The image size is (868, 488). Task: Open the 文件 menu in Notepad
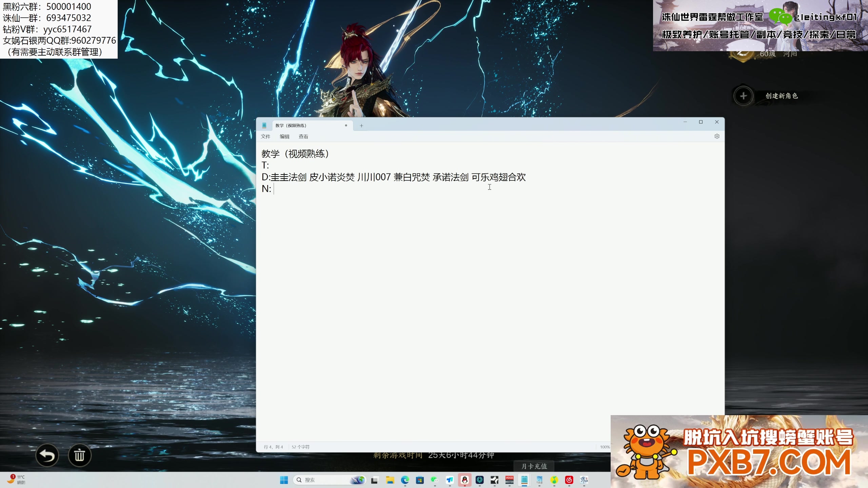pyautogui.click(x=265, y=137)
